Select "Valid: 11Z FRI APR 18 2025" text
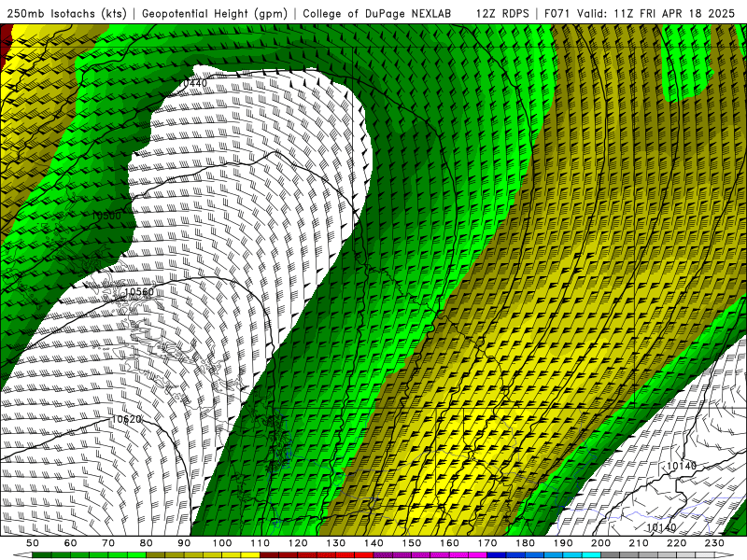 tap(655, 13)
